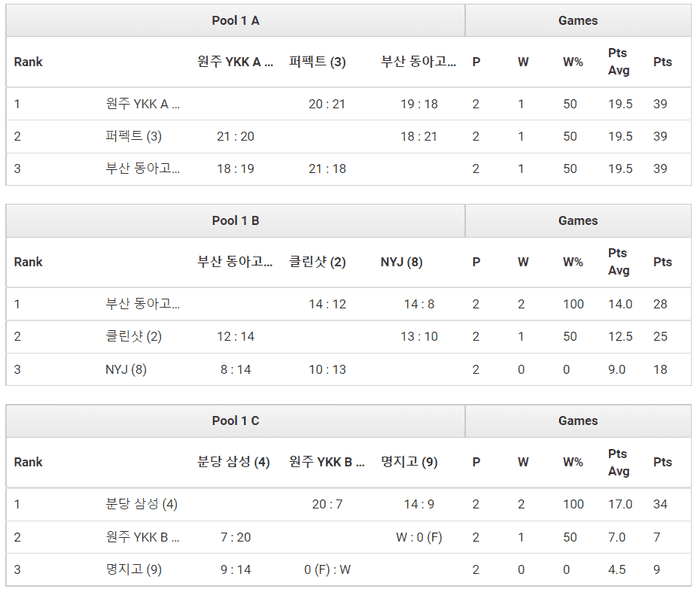Click the Pool 1 C table heading
Viewport: 700px width, 595px height.
pyautogui.click(x=235, y=421)
